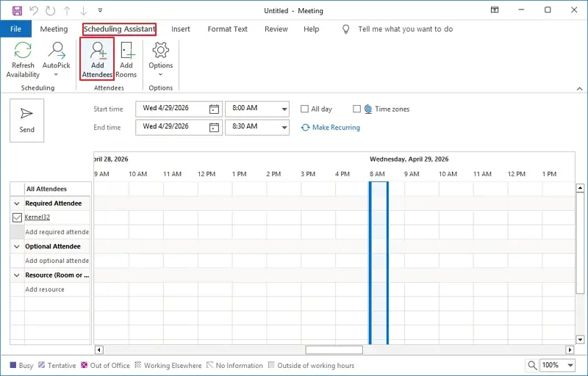Open the Help tab
588x376 pixels.
point(311,29)
